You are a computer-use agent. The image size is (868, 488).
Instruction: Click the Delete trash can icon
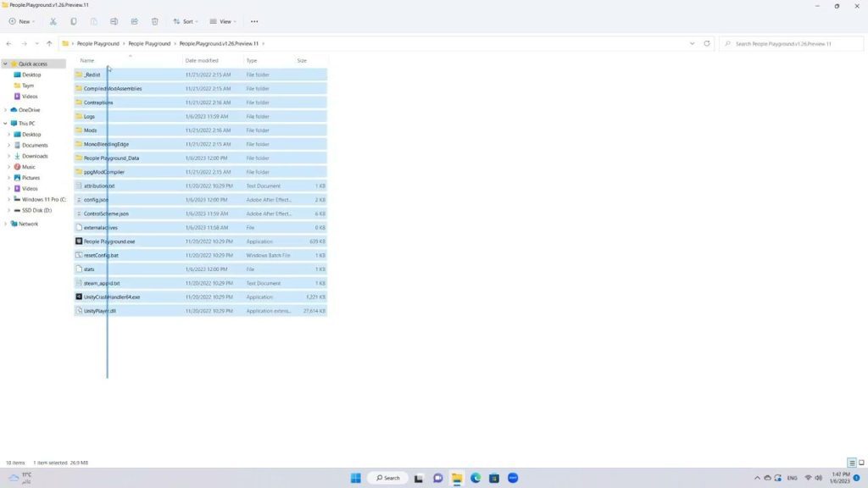point(154,21)
